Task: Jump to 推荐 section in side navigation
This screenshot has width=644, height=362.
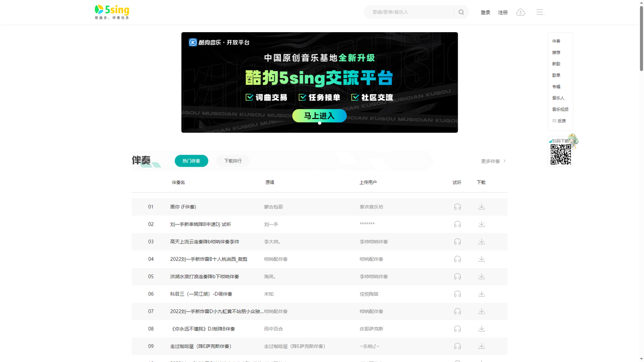Action: 556,52
